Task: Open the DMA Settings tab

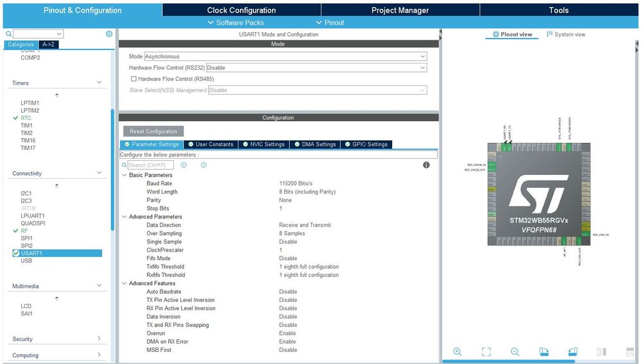Action: tap(315, 144)
